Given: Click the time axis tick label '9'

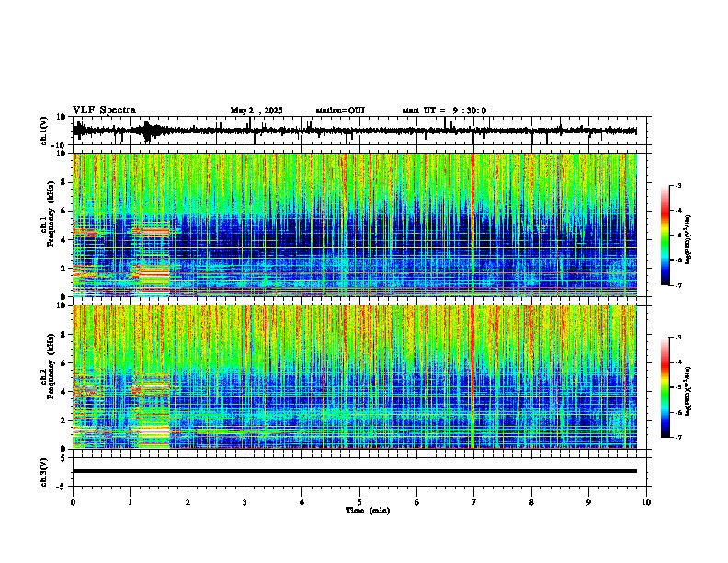Looking at the screenshot, I should click(x=588, y=502).
